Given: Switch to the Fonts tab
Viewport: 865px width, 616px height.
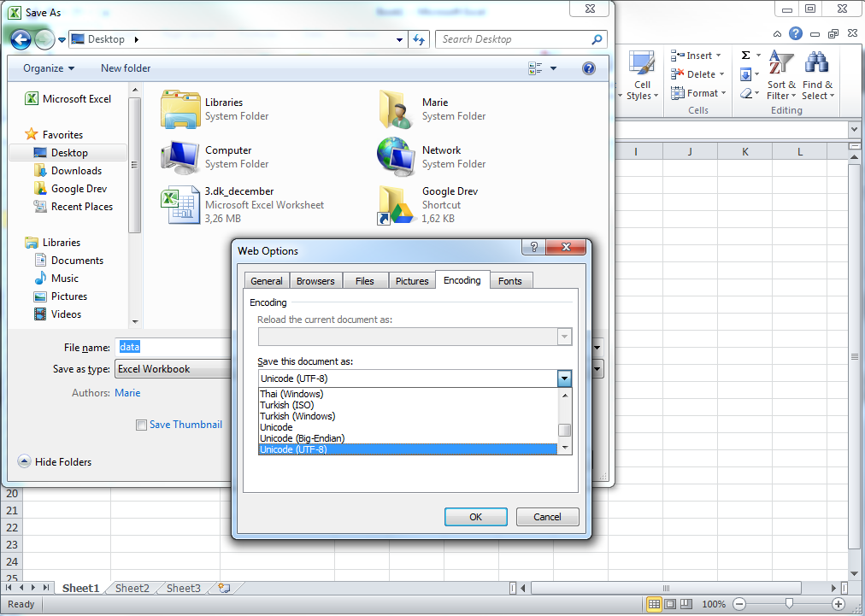Looking at the screenshot, I should pyautogui.click(x=510, y=281).
